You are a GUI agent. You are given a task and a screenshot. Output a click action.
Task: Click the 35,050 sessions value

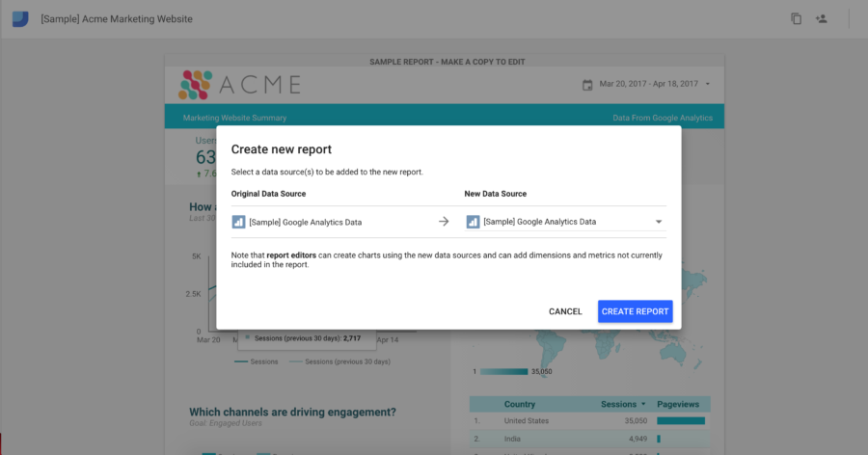(x=636, y=420)
